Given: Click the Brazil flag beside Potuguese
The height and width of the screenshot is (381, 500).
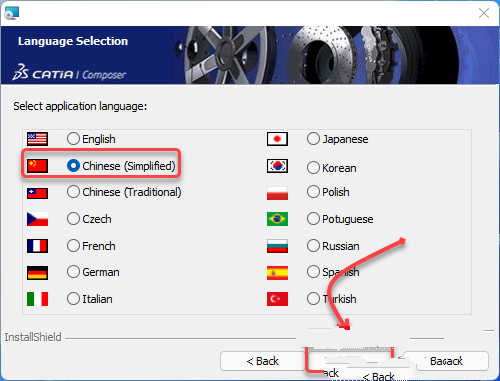Looking at the screenshot, I should [277, 219].
